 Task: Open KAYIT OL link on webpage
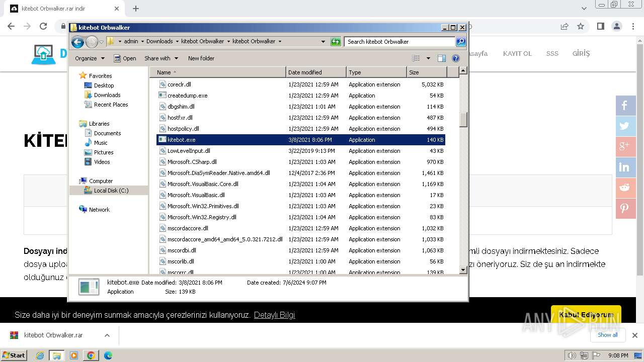point(517,53)
